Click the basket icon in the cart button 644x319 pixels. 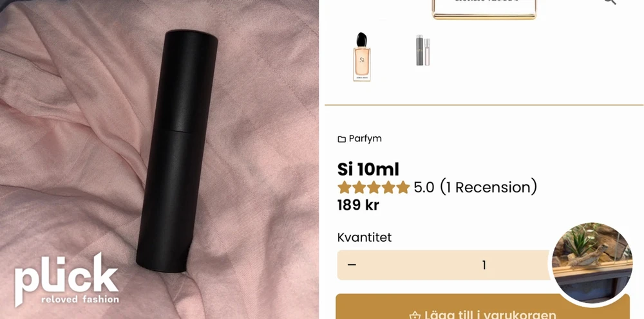click(x=415, y=316)
